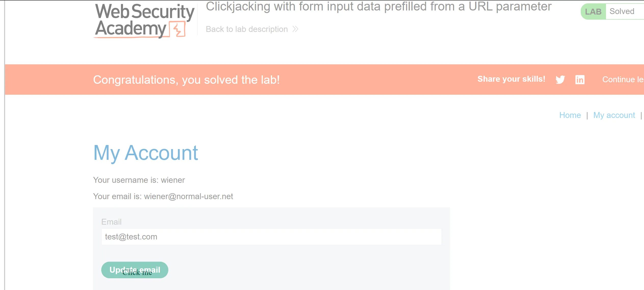This screenshot has width=644, height=290.
Task: Click the Email field label
Action: pyautogui.click(x=111, y=222)
